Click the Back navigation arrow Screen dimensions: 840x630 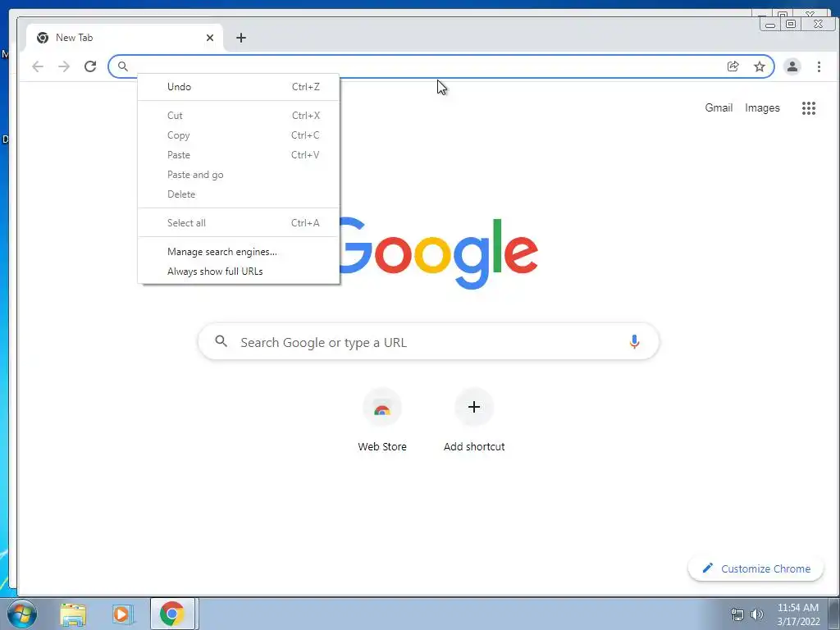[x=38, y=66]
